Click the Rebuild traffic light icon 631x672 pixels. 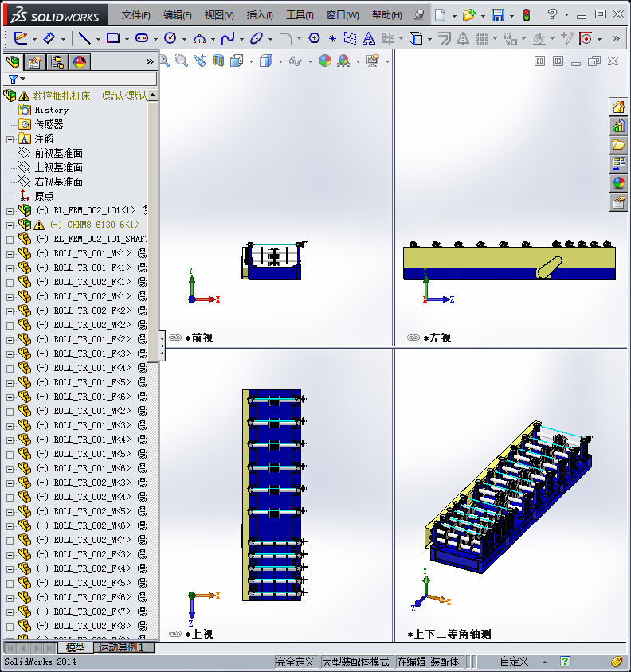527,15
